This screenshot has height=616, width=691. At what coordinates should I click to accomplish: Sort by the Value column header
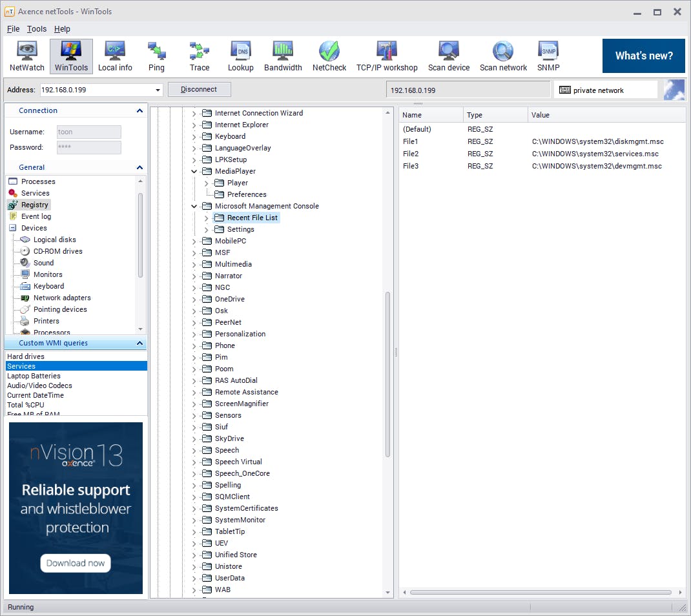pyautogui.click(x=606, y=115)
